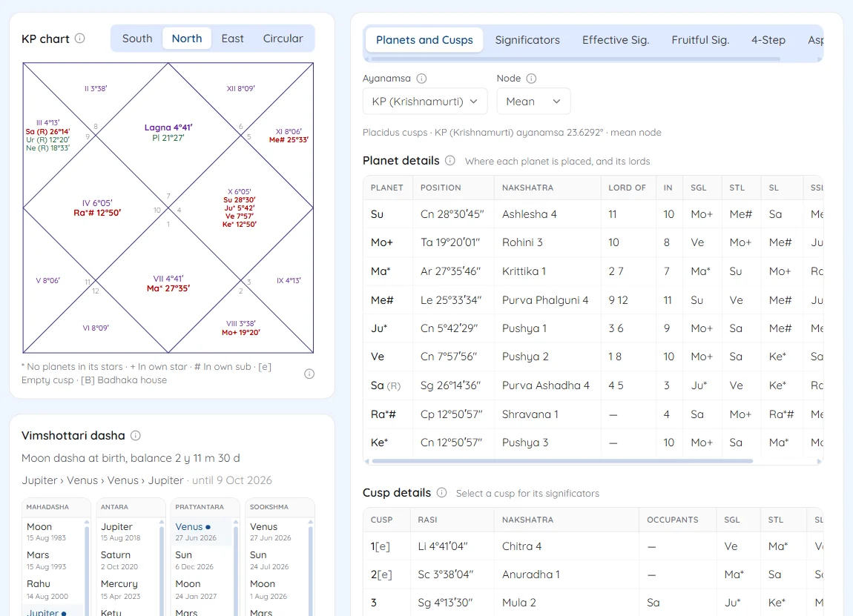
Task: Select Moon sookshma dated 1 Aug 2026
Action: click(x=277, y=589)
